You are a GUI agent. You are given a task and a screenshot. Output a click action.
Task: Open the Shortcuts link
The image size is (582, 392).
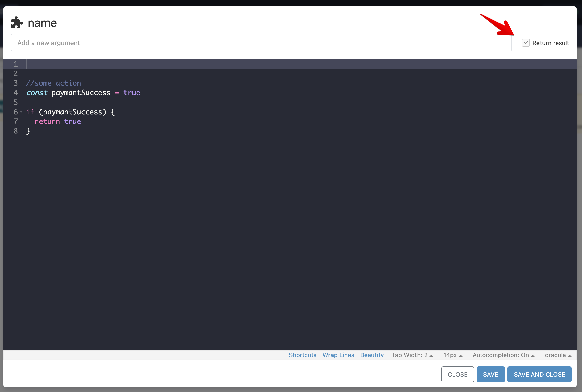pyautogui.click(x=302, y=355)
